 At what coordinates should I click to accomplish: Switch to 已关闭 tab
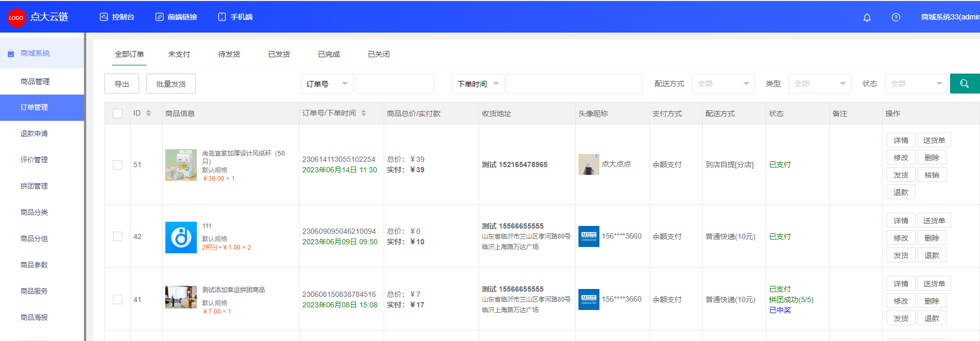[379, 54]
